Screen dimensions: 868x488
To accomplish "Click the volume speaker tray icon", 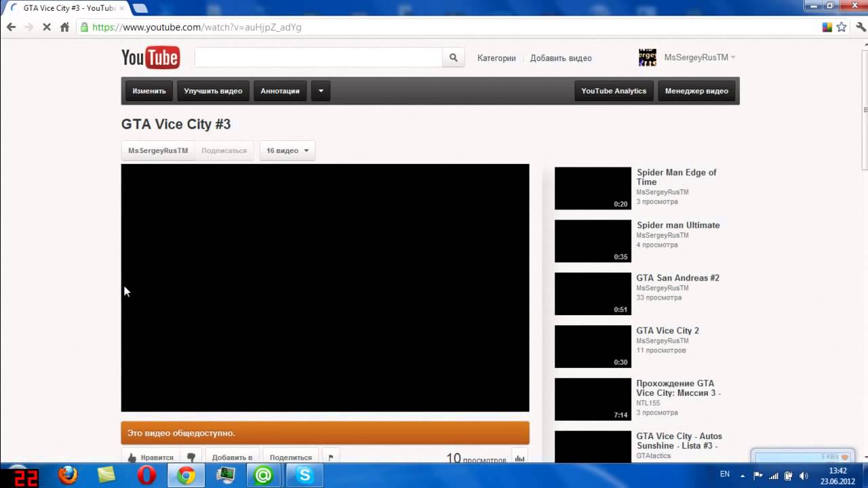I will coord(804,475).
